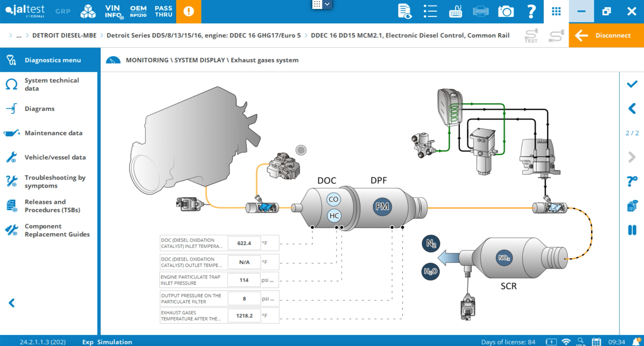Take a screenshot with camera icon
The width and height of the screenshot is (644, 346).
point(505,11)
